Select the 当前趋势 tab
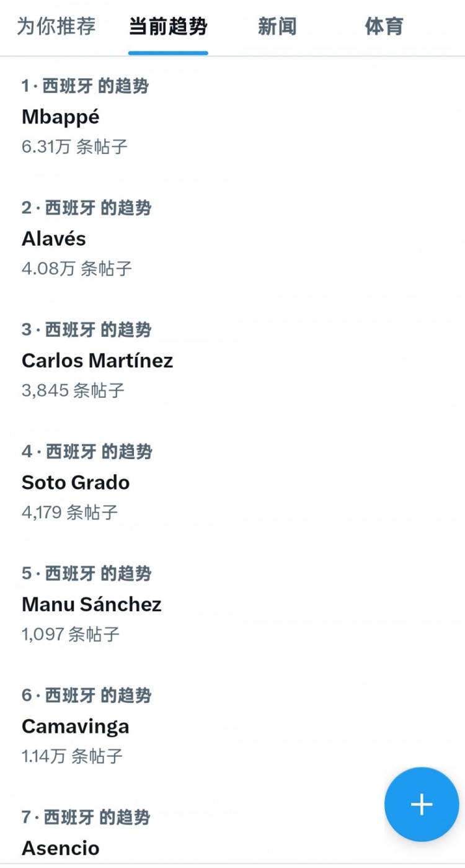 pos(168,27)
